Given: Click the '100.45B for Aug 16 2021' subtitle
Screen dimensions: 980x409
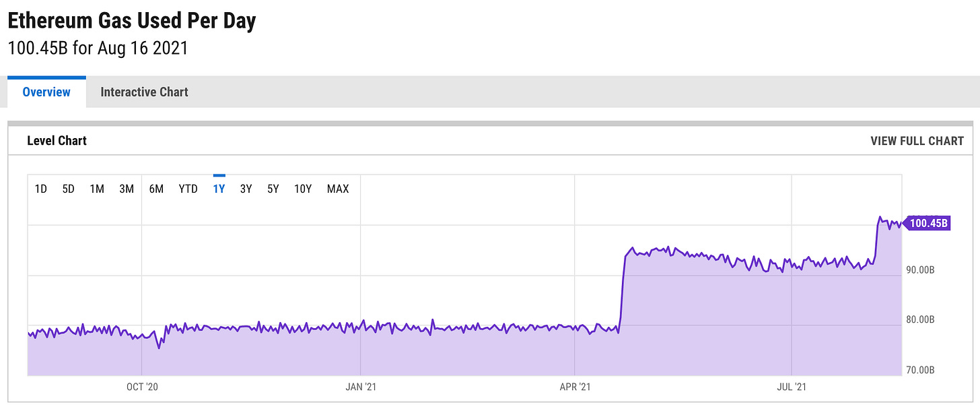Looking at the screenshot, I should (x=98, y=49).
